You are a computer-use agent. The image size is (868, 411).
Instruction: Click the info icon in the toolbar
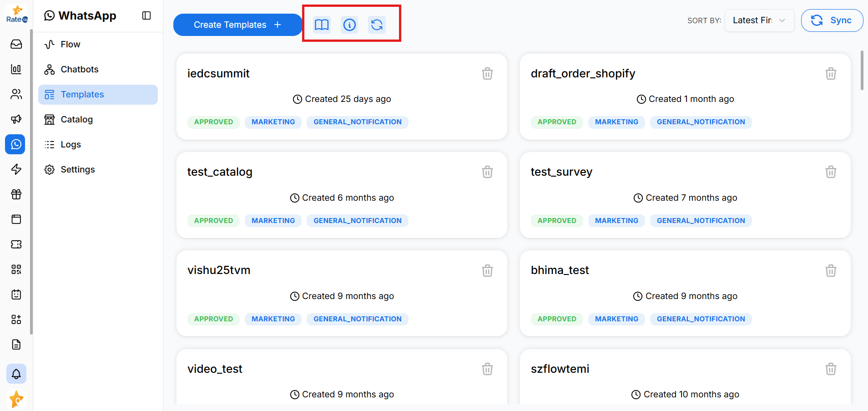tap(349, 25)
